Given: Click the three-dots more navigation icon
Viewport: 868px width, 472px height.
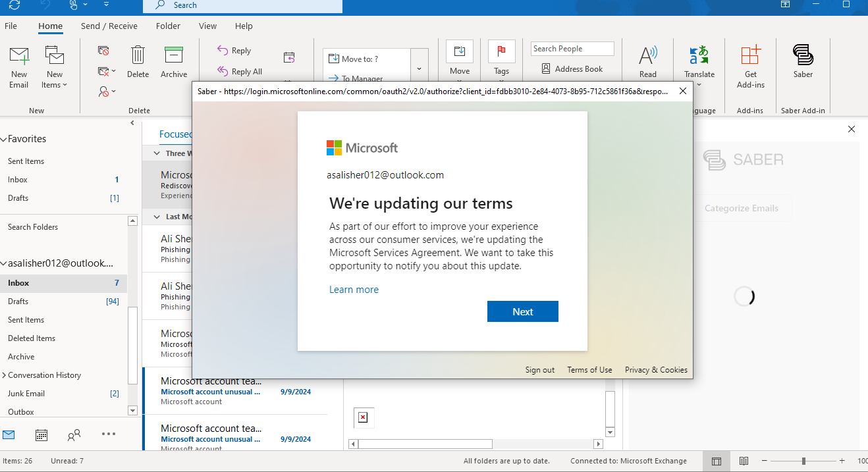Looking at the screenshot, I should (109, 434).
